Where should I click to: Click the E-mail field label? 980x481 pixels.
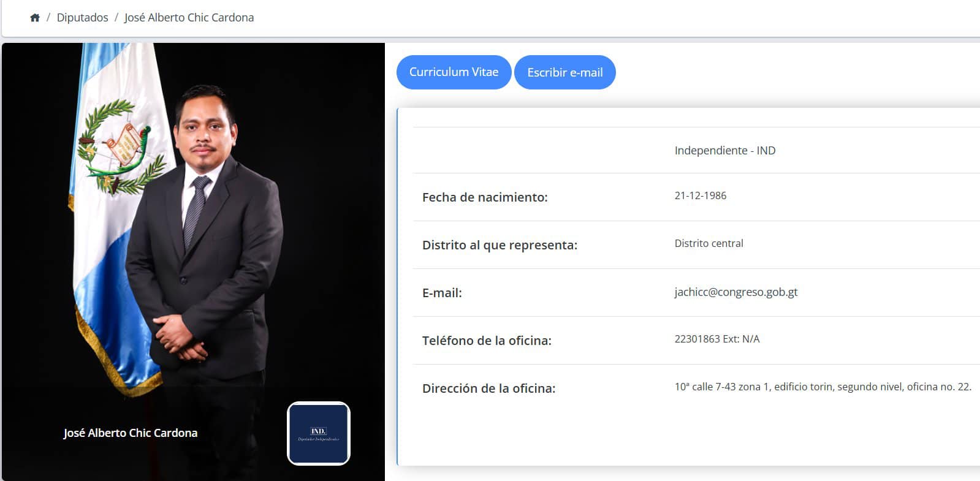click(x=442, y=293)
